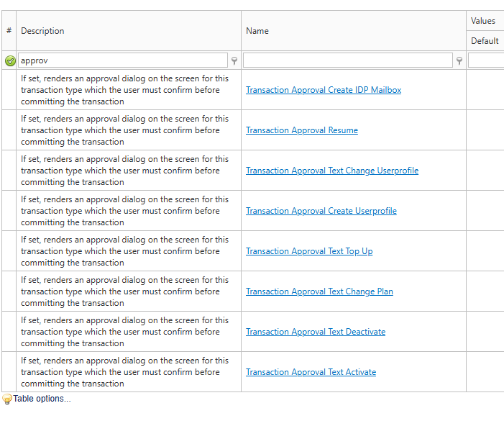
Task: Open Transaction Approval Text Change Userprofile
Action: pos(332,171)
